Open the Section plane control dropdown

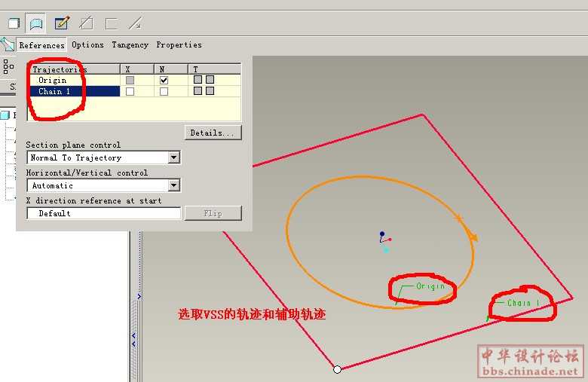click(174, 157)
